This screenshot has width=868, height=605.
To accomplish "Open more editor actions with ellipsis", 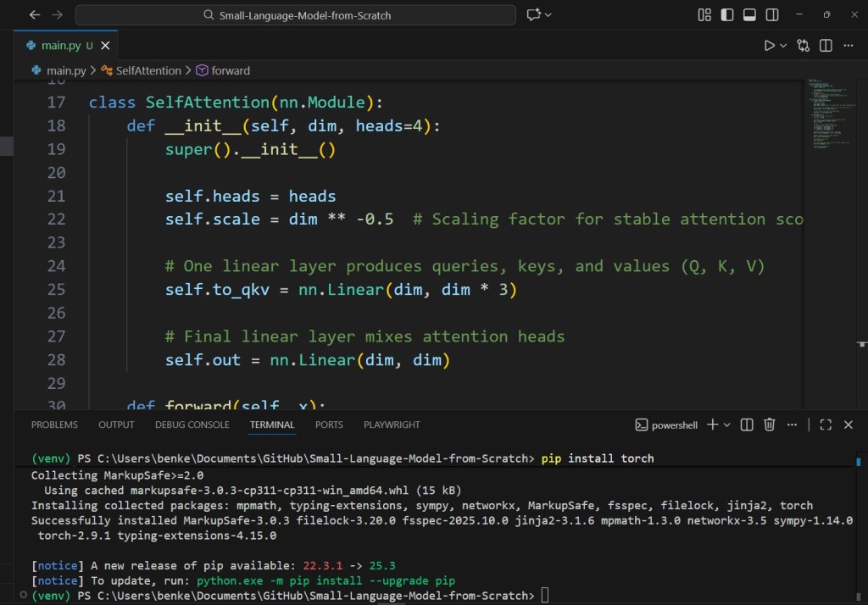I will tap(848, 46).
